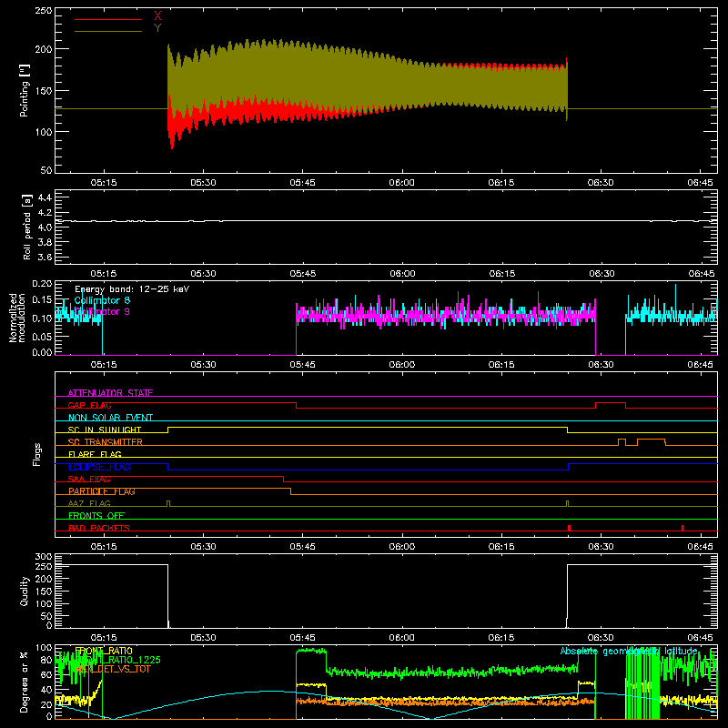
Task: Select the orange MAX_DET_VS_TOT legend label
Action: [x=113, y=669]
